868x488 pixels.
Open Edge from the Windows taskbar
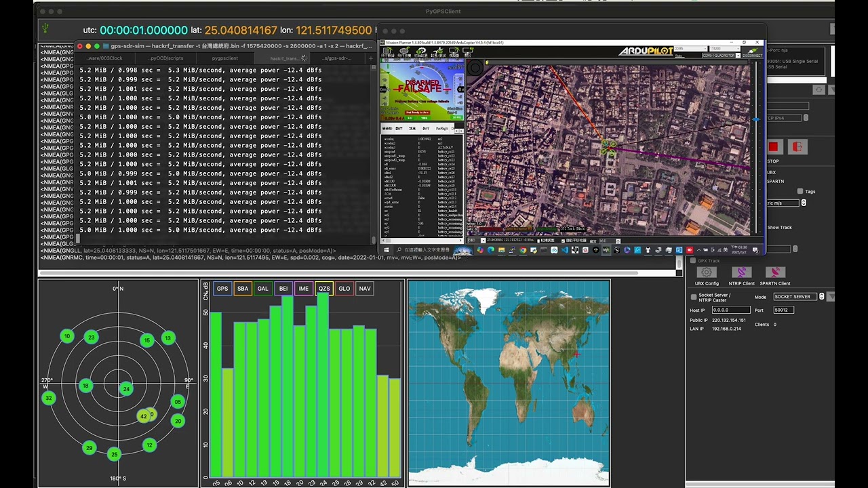491,250
